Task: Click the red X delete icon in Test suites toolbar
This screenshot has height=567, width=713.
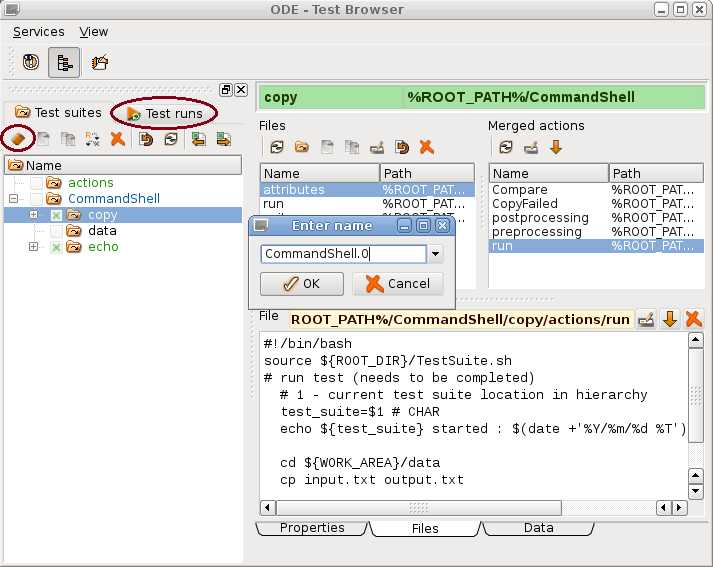Action: click(x=117, y=139)
